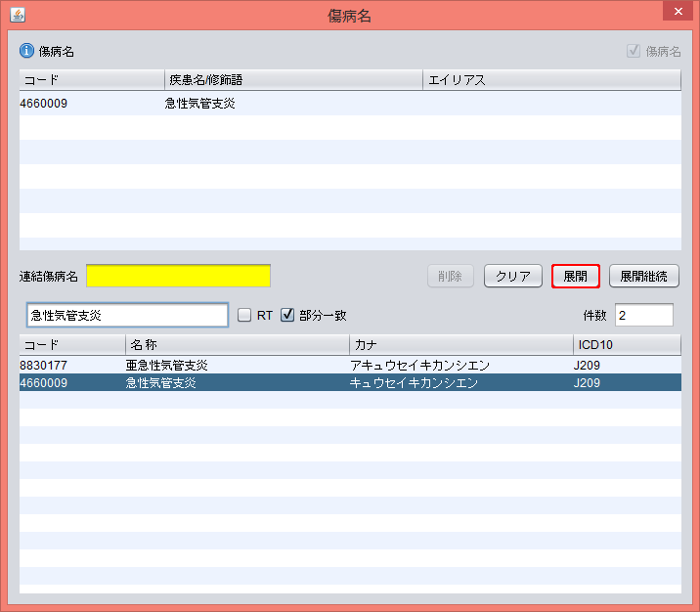Sort by the ICD10 column header
The height and width of the screenshot is (612, 700).
pyautogui.click(x=625, y=345)
